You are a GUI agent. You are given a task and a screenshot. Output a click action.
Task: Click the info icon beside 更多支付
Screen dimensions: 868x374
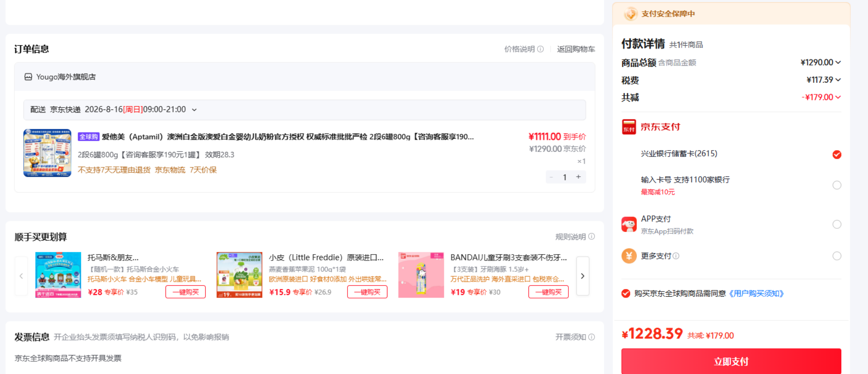point(676,256)
